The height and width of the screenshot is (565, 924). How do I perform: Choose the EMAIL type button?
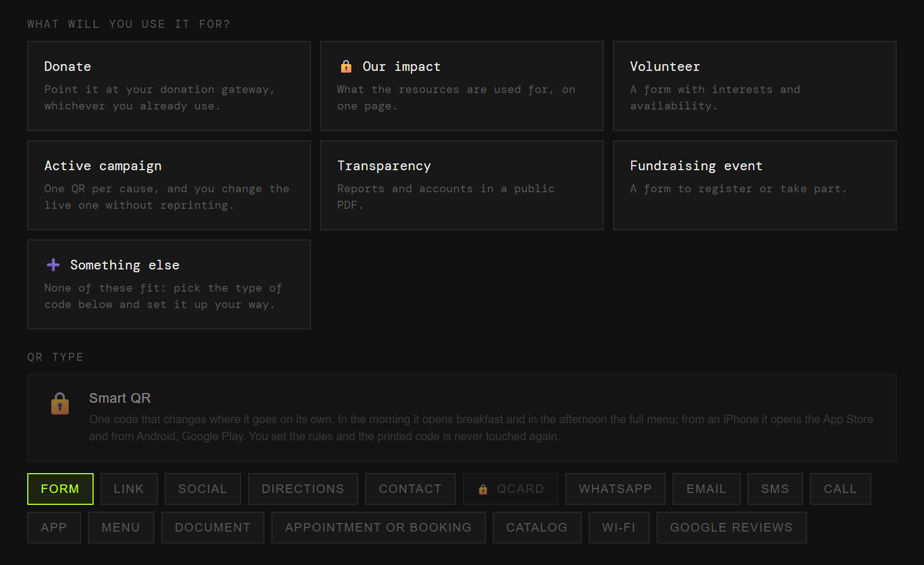point(707,489)
